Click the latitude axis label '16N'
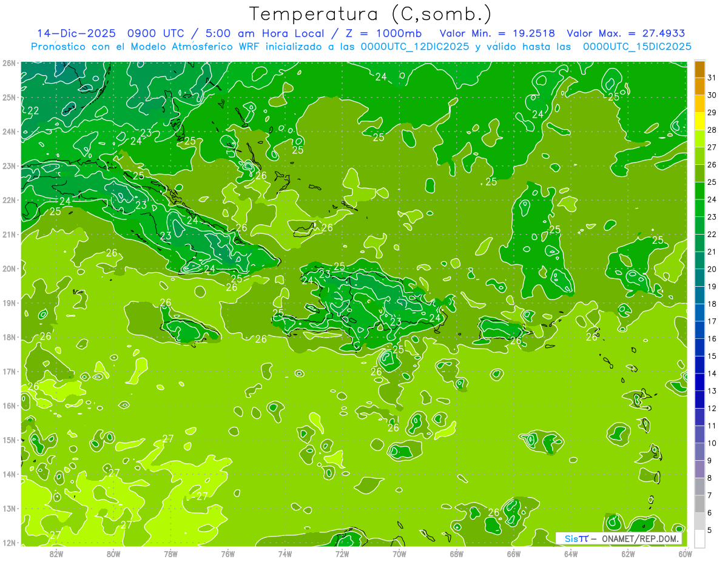This screenshot has width=728, height=562. [8, 406]
